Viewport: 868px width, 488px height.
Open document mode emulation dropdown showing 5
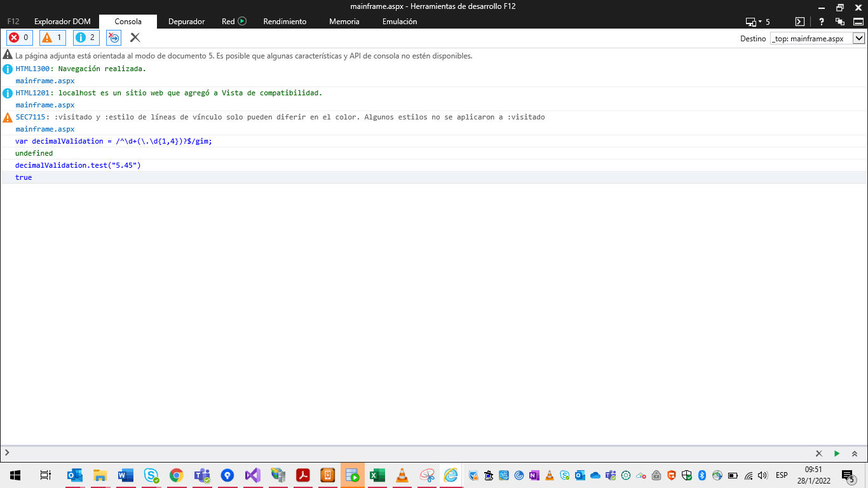757,22
